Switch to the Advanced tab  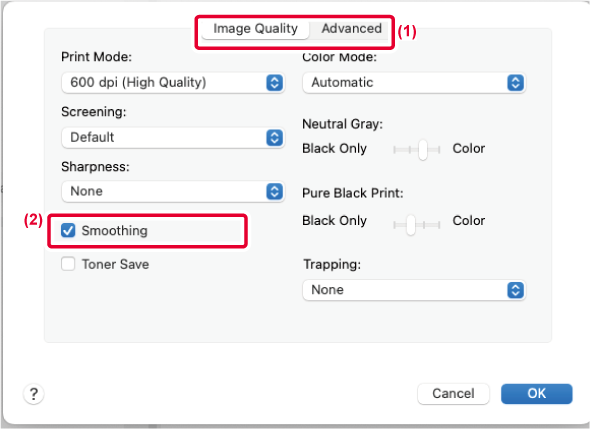(x=351, y=29)
